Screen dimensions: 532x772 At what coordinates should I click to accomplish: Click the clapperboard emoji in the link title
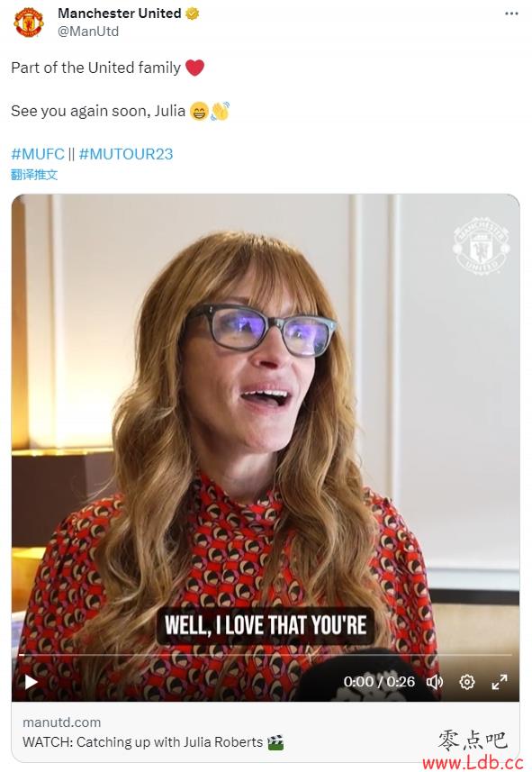[x=275, y=742]
